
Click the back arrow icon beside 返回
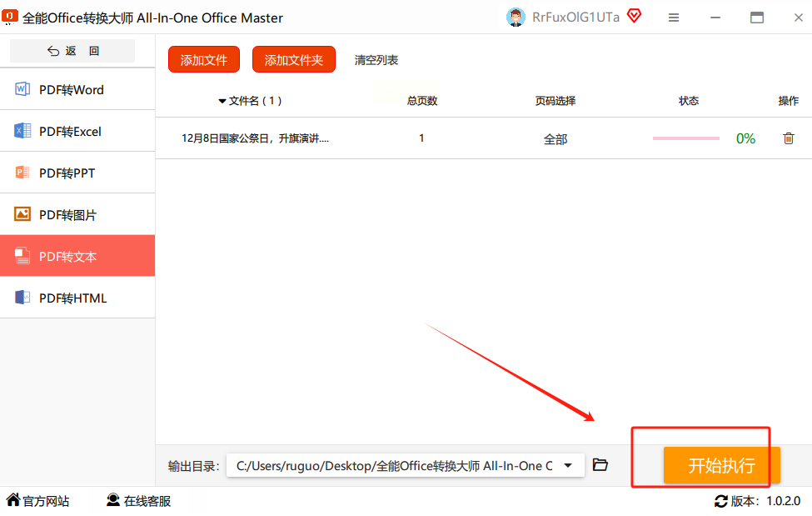click(x=52, y=51)
